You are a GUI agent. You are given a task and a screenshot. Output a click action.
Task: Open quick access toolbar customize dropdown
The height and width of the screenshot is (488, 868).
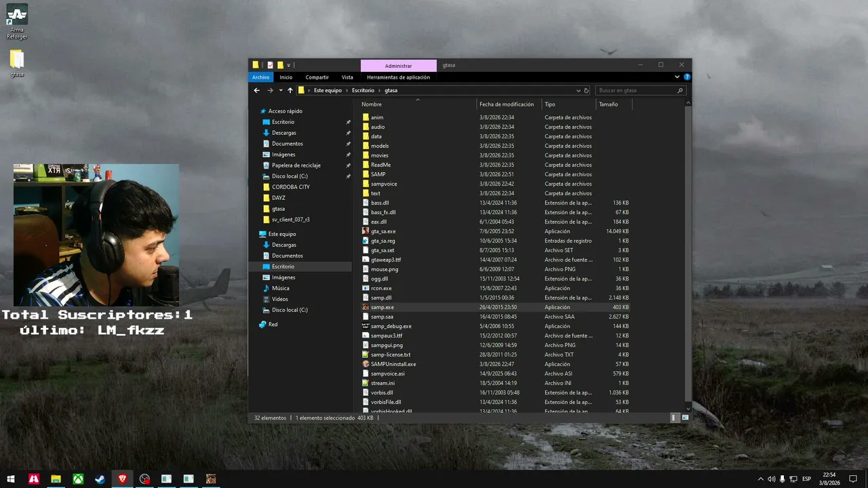(289, 65)
